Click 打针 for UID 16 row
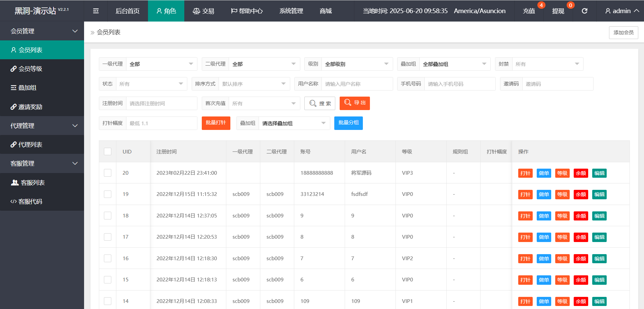 [525, 259]
